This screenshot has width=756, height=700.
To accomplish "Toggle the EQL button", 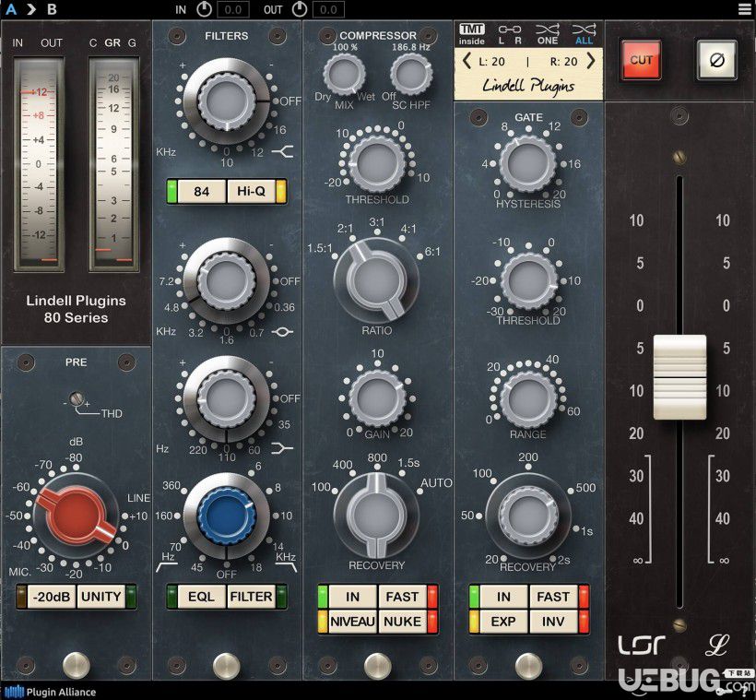I will 201,597.
